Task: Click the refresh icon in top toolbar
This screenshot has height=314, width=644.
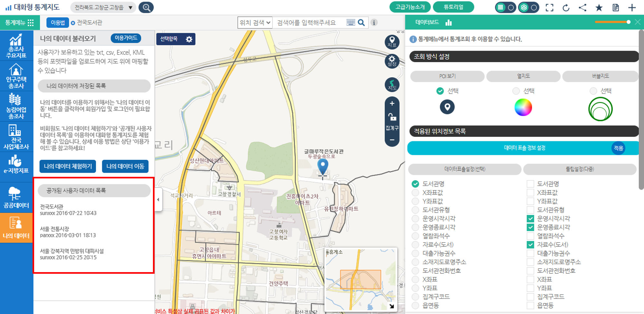Action: pyautogui.click(x=566, y=7)
